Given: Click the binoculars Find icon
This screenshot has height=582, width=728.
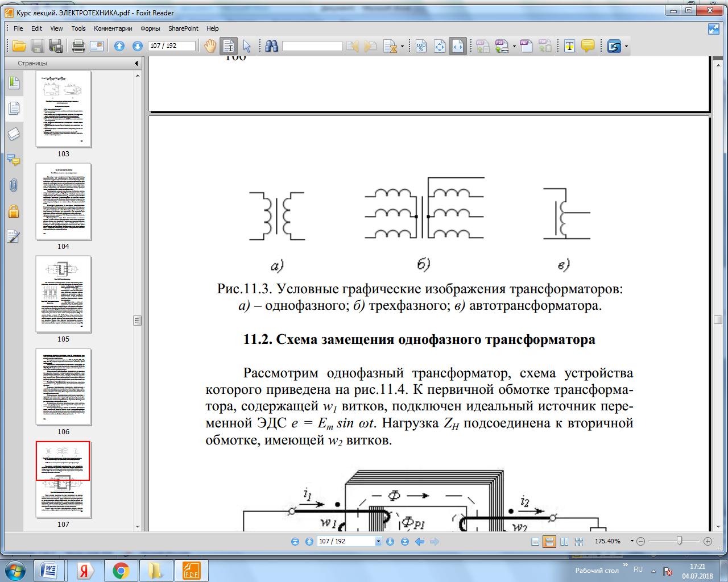Looking at the screenshot, I should pos(272,46).
